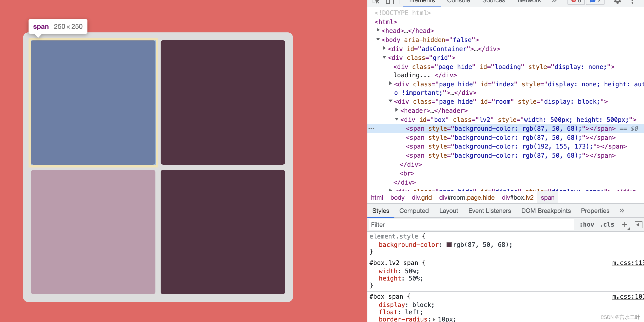644x322 pixels.
Task: Open the DevTools three-dot menu
Action: tap(632, 2)
